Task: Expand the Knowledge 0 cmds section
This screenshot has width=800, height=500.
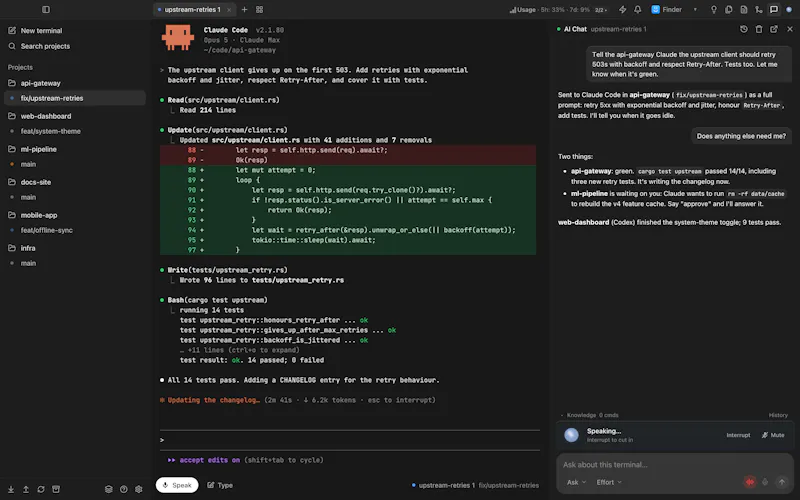Action: click(x=589, y=415)
